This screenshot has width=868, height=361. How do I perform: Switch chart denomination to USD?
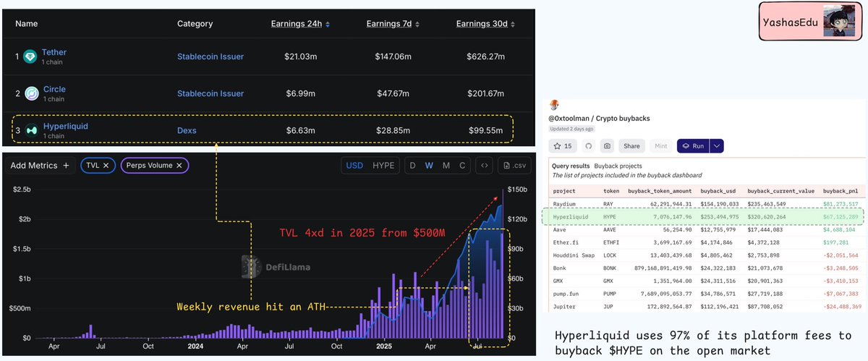(354, 166)
